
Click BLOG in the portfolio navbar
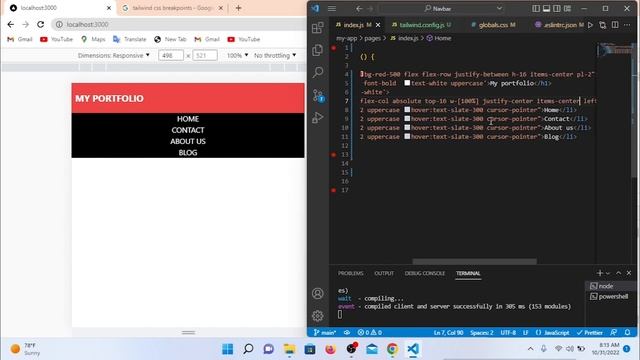tap(188, 153)
